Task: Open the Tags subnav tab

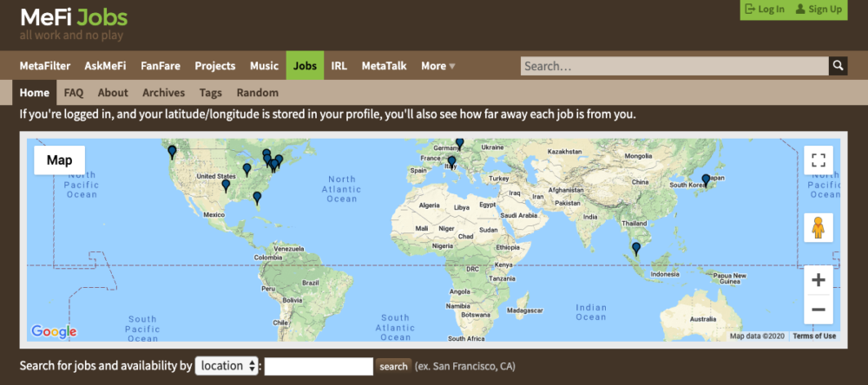Action: click(211, 93)
